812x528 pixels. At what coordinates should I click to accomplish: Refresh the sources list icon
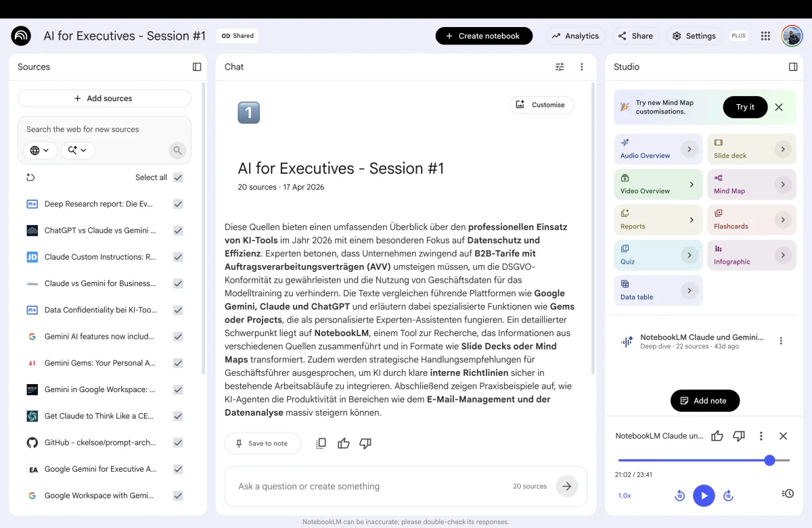[x=30, y=177]
